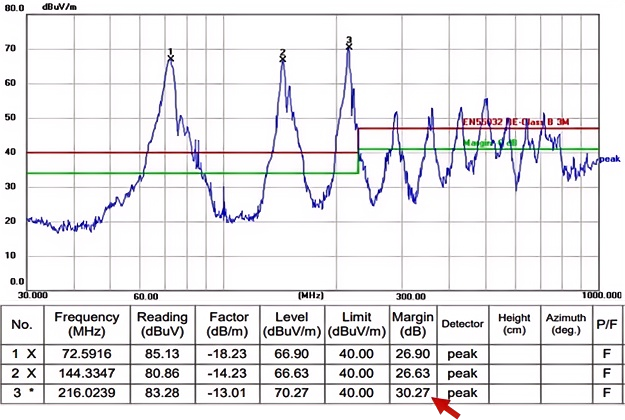This screenshot has height=420, width=625.
Task: Select the Margin (dB) column header
Action: tap(412, 323)
